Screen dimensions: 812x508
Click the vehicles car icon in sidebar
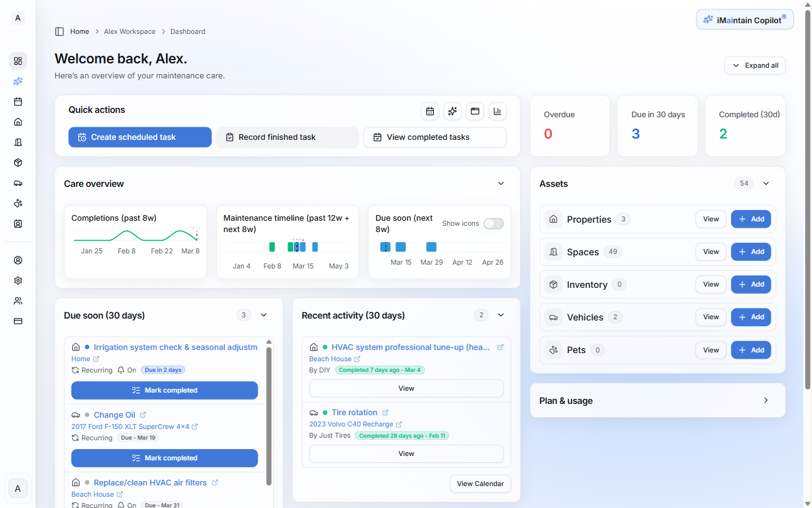click(18, 183)
